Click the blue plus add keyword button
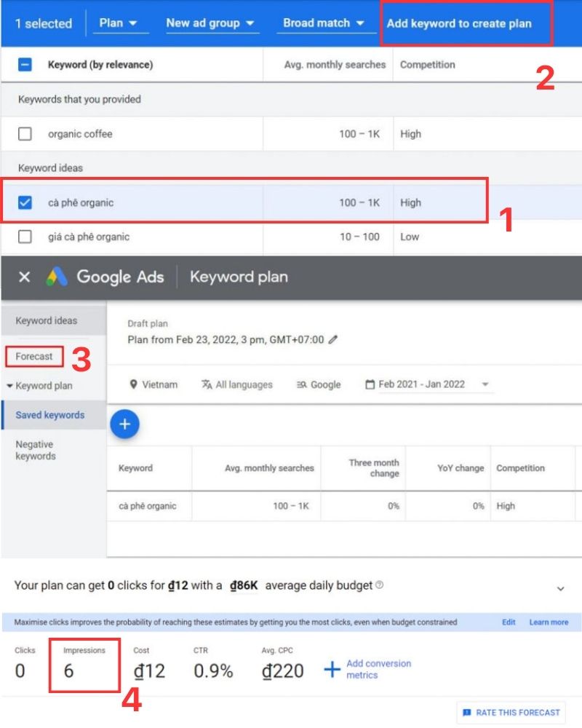582x728 pixels. [124, 425]
